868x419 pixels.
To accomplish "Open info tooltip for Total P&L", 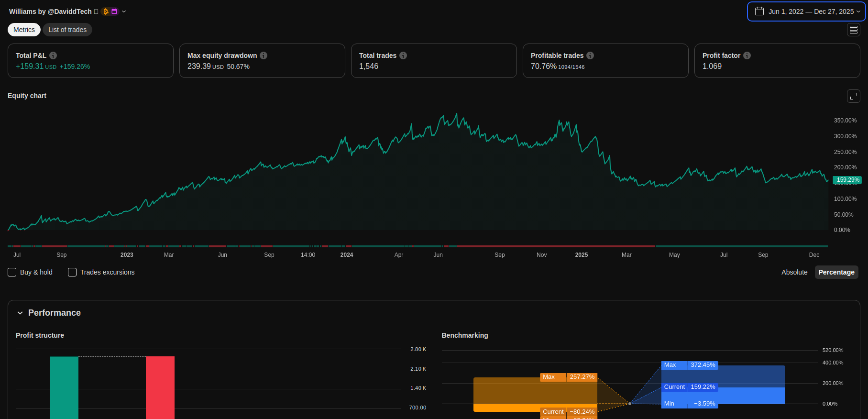I will [53, 55].
